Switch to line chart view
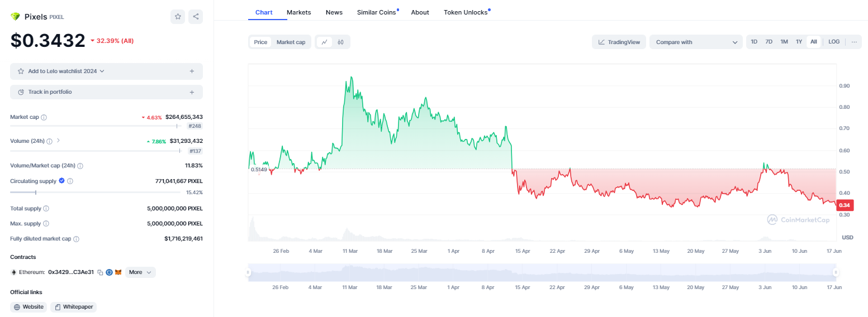Image resolution: width=868 pixels, height=317 pixels. (x=325, y=42)
